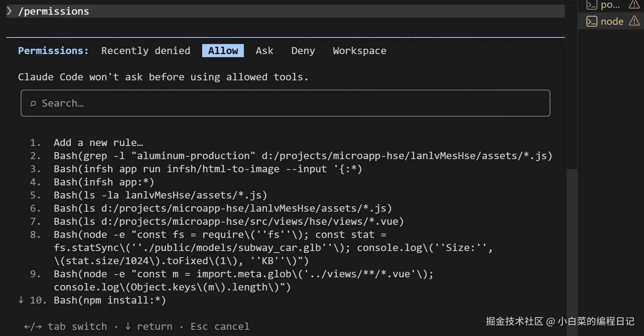Focus the Search rules input field
Viewport: 644px width, 336px height.
click(x=286, y=104)
